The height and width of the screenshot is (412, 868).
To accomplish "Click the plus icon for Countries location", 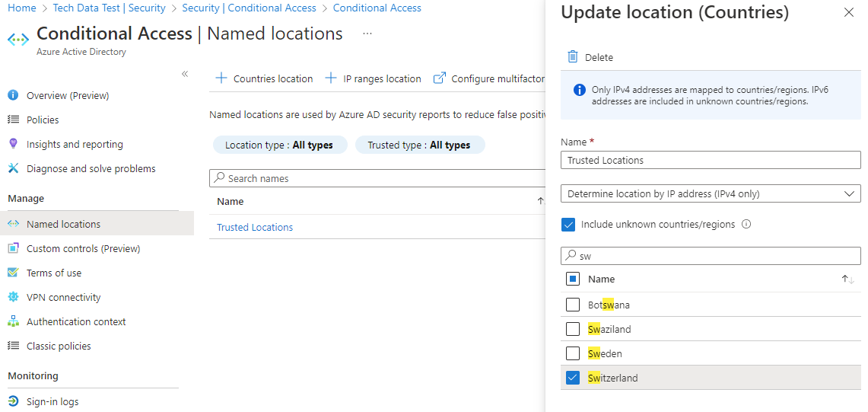I will click(x=221, y=78).
